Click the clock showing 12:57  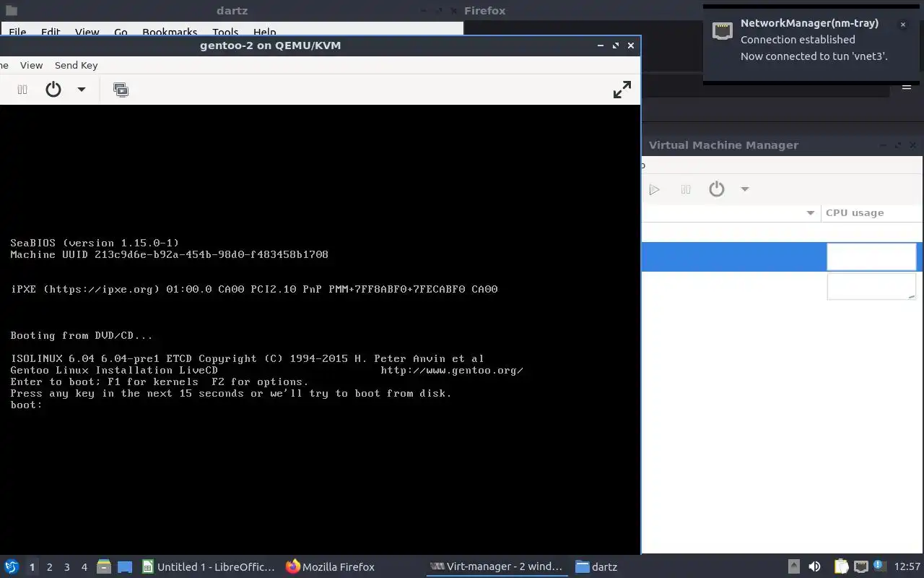coord(907,566)
